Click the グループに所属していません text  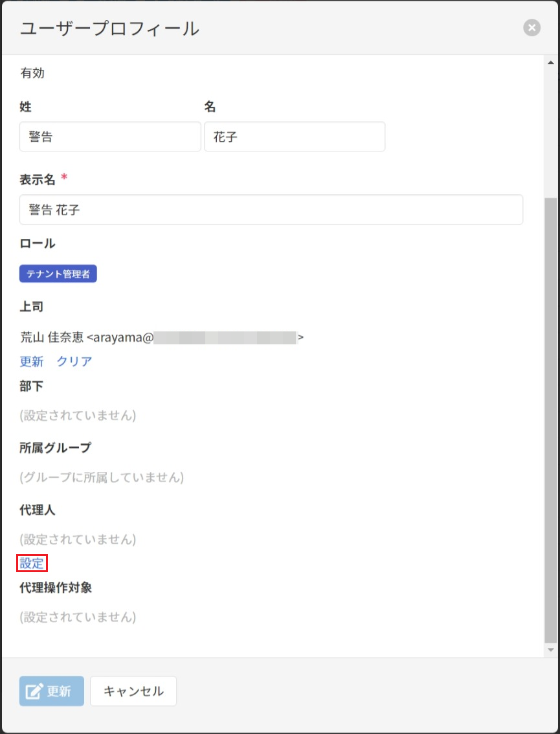[102, 478]
